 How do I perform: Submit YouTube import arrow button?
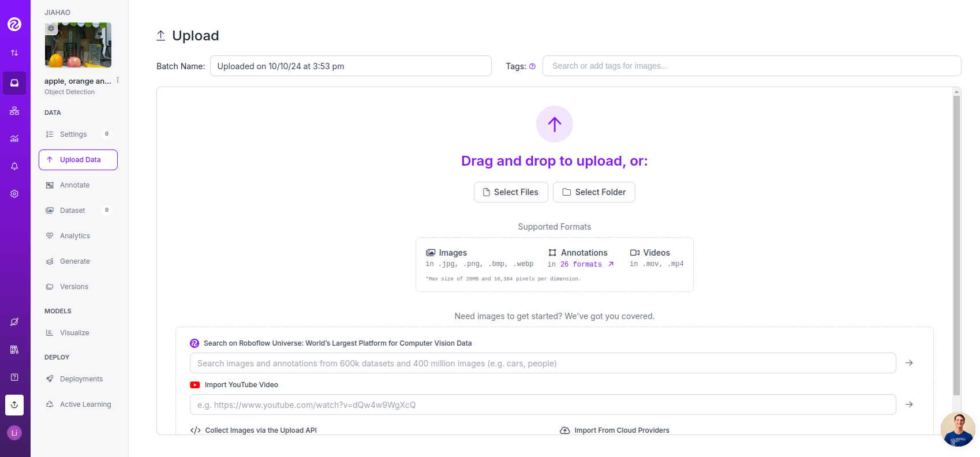[x=909, y=404]
